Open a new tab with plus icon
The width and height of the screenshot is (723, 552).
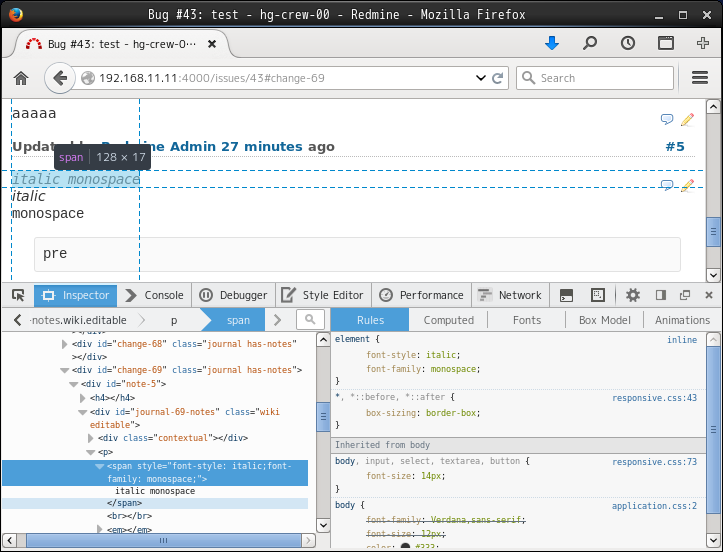point(703,43)
